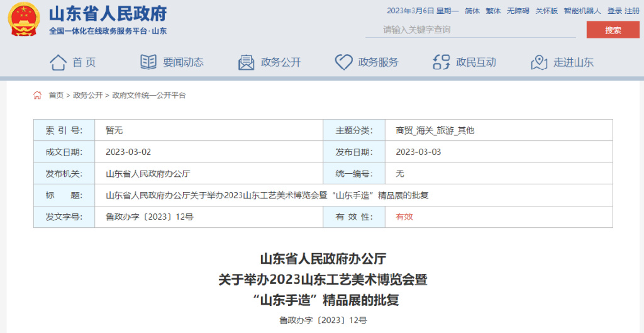
Task: Click the house icon beside 首页 in navigation
Action: point(58,62)
